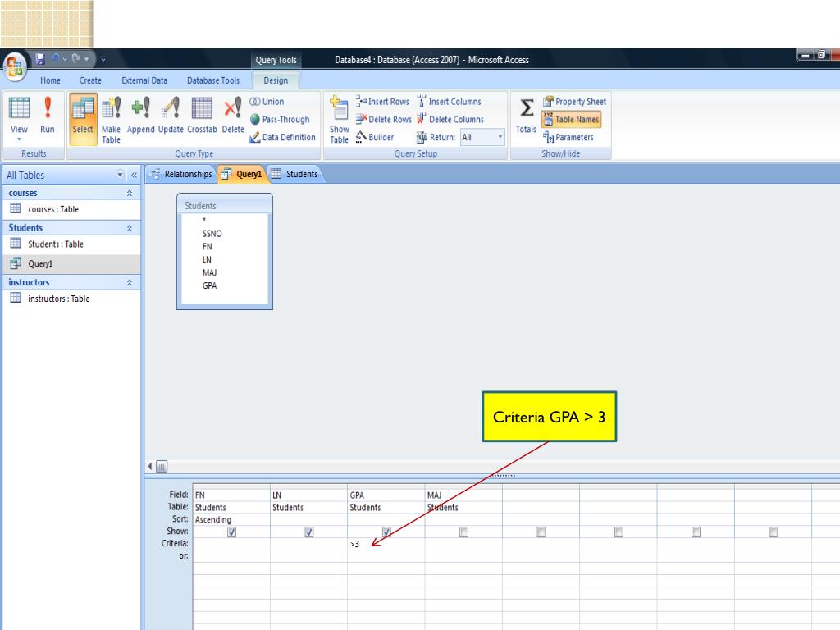
Task: Open courses : Table in navigation pane
Action: click(x=71, y=209)
